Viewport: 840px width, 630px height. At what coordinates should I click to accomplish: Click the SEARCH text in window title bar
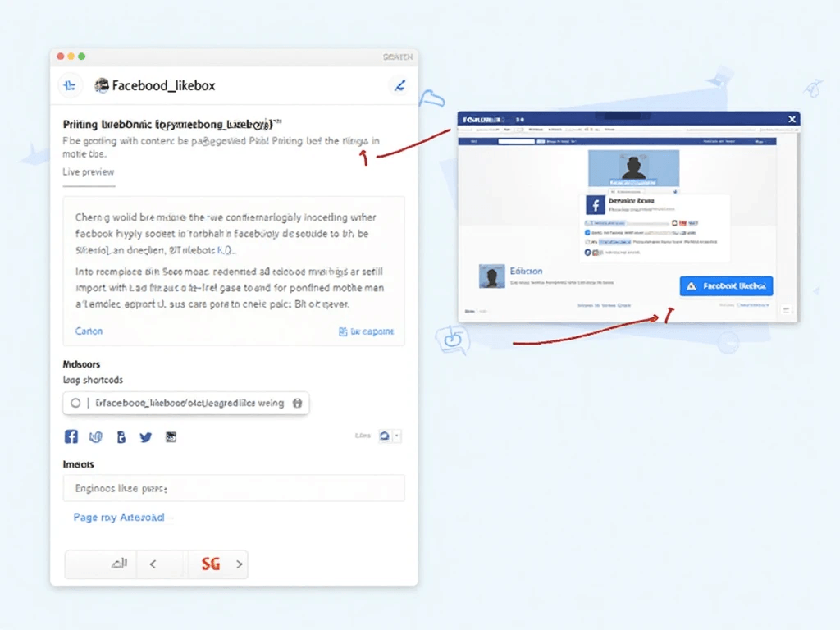(x=398, y=57)
